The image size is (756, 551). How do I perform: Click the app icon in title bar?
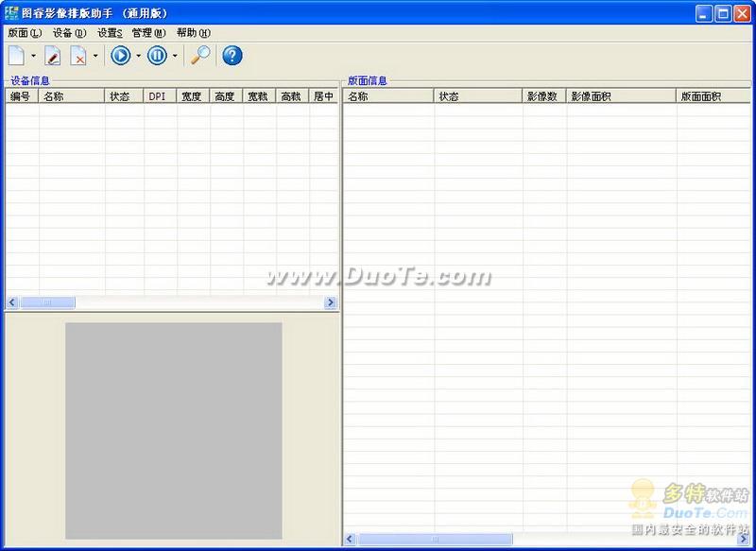coord(11,13)
